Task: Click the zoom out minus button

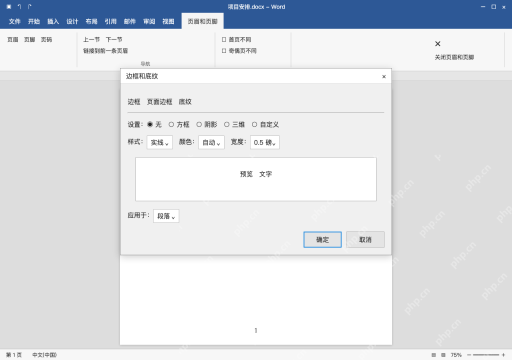Action: [x=469, y=355]
